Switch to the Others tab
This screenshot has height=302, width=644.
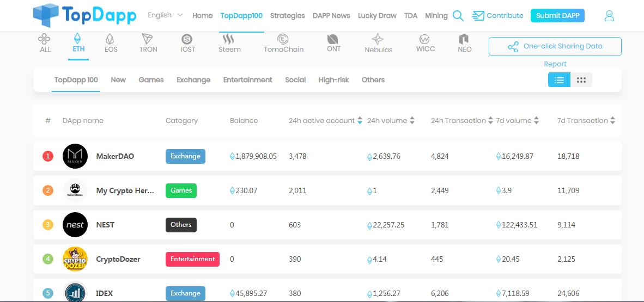tap(373, 79)
